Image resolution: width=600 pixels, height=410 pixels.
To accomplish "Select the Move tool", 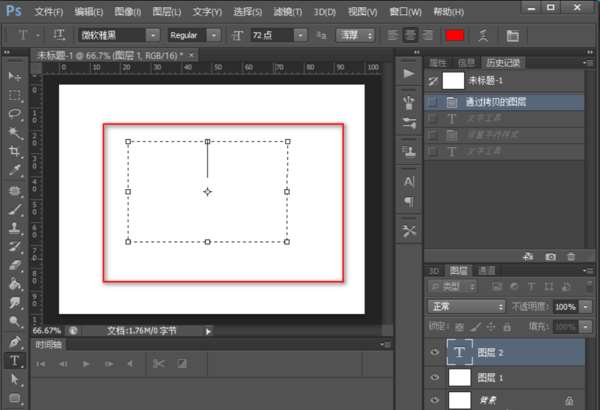I will tap(15, 77).
